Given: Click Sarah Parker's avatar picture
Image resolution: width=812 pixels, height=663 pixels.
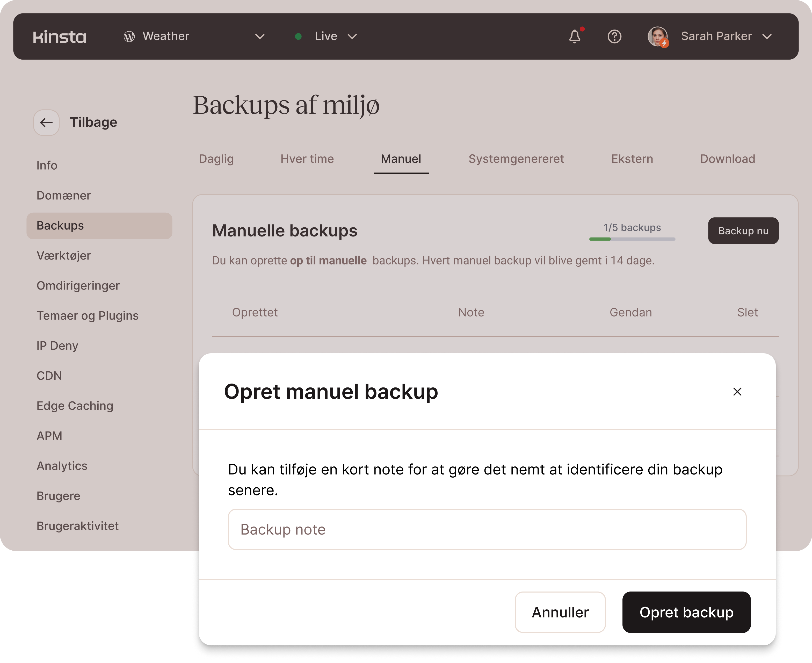Looking at the screenshot, I should (x=657, y=37).
